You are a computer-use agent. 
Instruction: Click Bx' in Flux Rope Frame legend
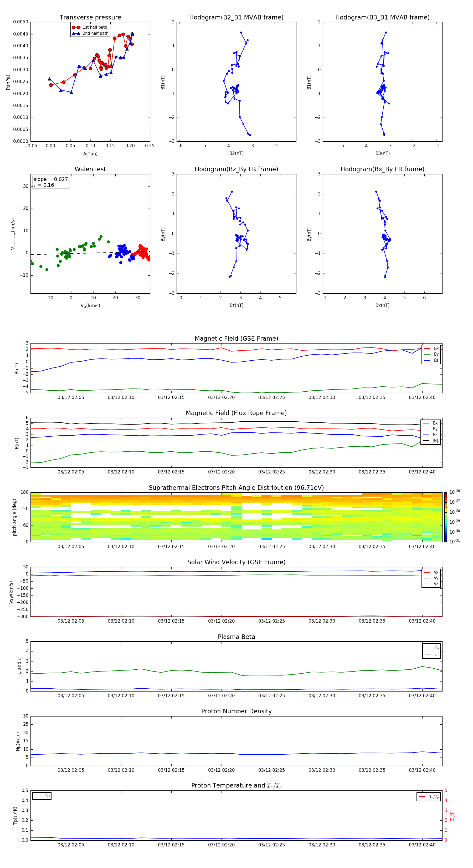[431, 423]
